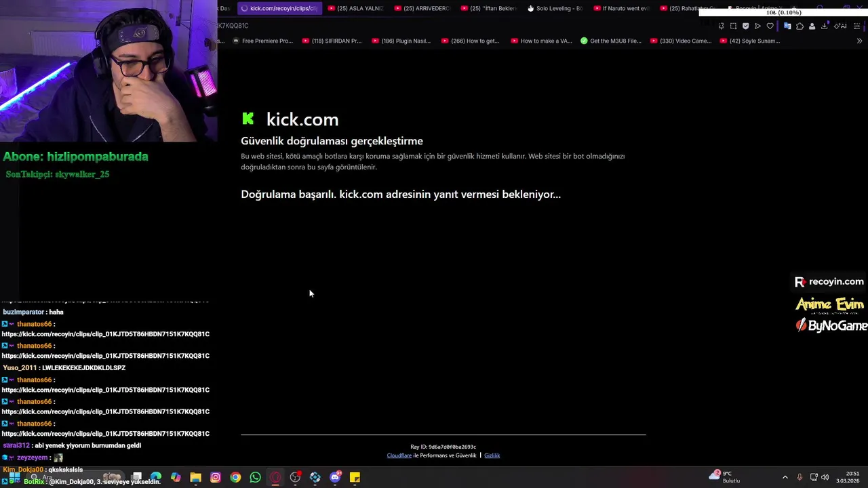Click the Ray ID text in the footer
The width and height of the screenshot is (868, 488).
point(443,447)
